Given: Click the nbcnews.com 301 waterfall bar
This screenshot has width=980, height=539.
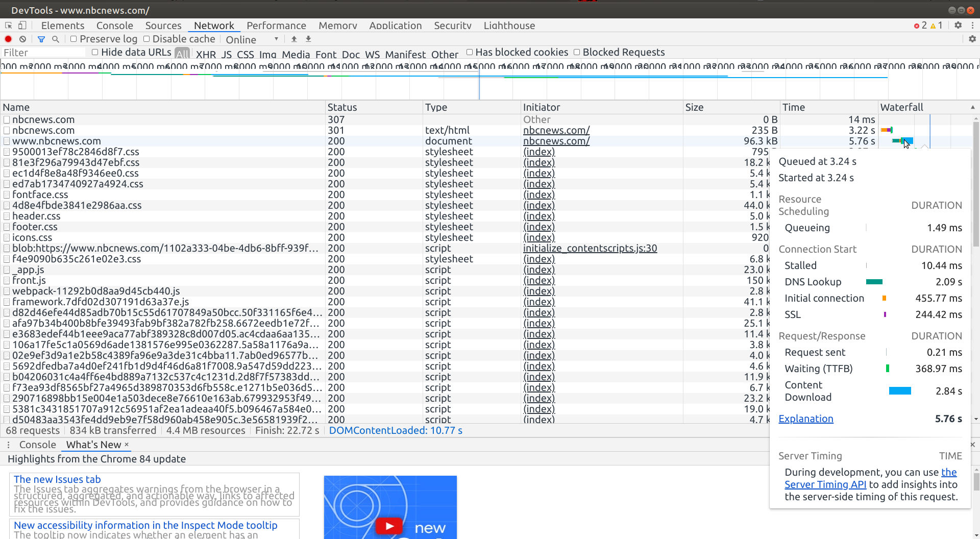Looking at the screenshot, I should click(887, 130).
